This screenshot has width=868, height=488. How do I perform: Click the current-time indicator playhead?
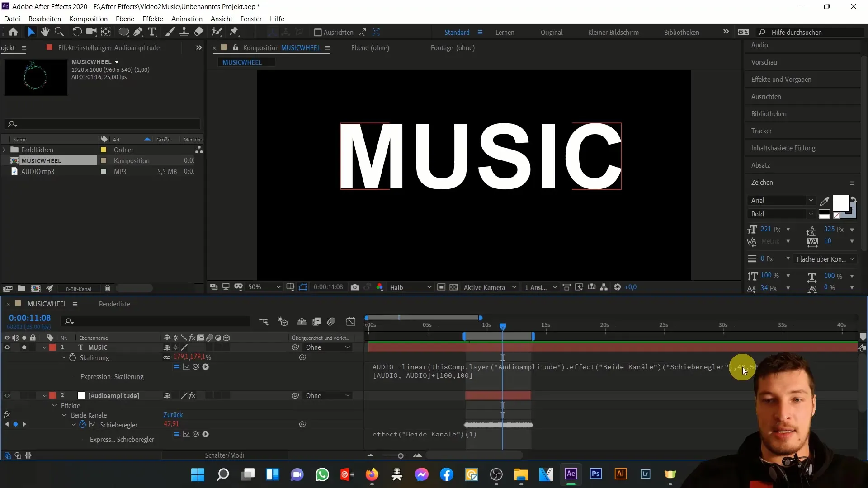coord(503,326)
